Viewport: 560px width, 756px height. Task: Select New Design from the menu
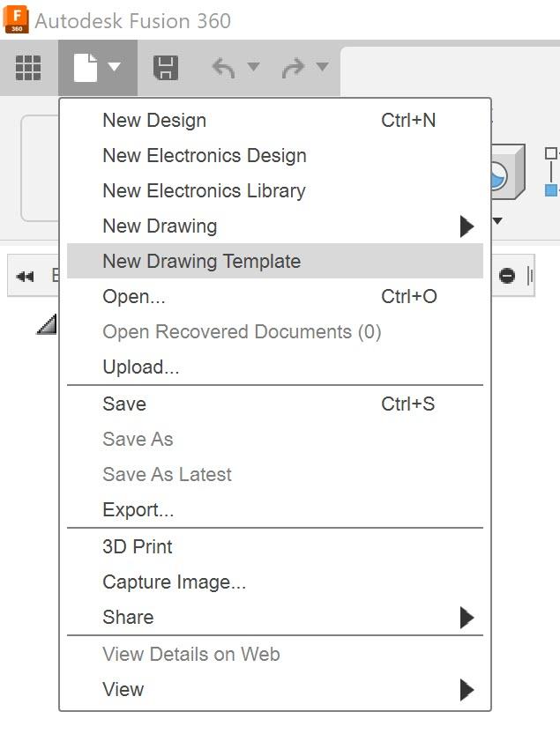click(154, 121)
